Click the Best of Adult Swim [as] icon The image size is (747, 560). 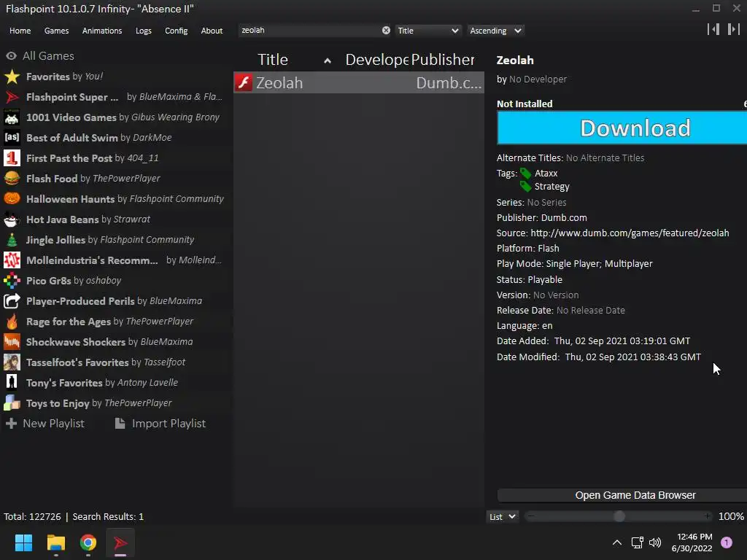[x=12, y=138]
